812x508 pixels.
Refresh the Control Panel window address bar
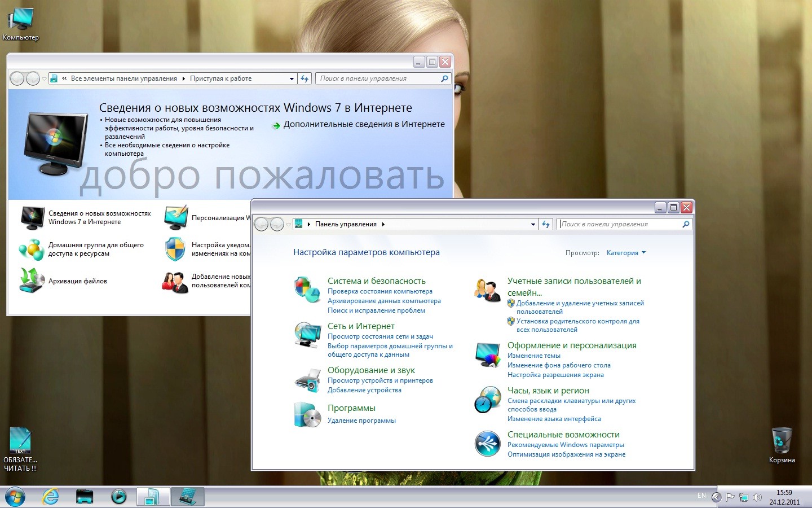coord(546,224)
